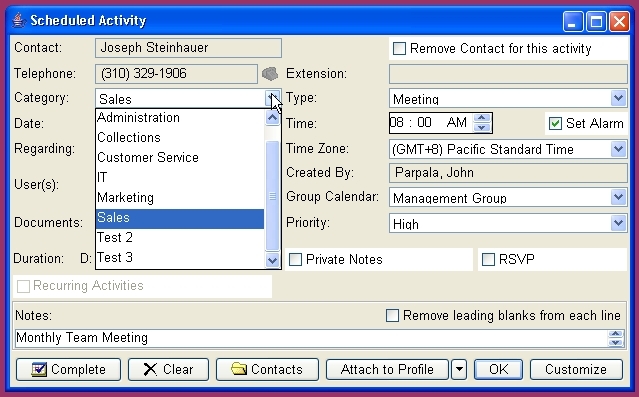Check Remove Contact for this activity
This screenshot has width=639, height=397.
point(399,49)
